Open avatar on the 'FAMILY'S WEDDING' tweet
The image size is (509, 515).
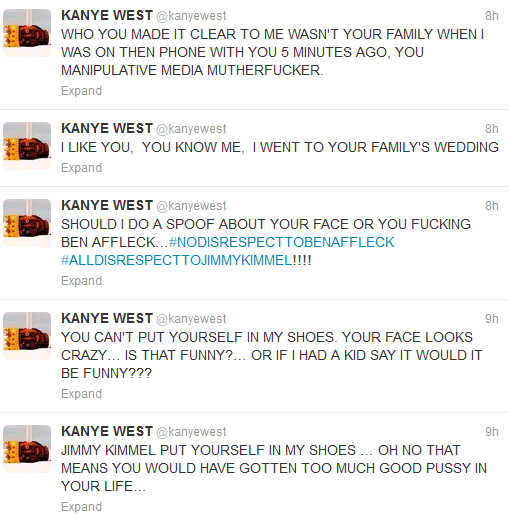[x=27, y=146]
